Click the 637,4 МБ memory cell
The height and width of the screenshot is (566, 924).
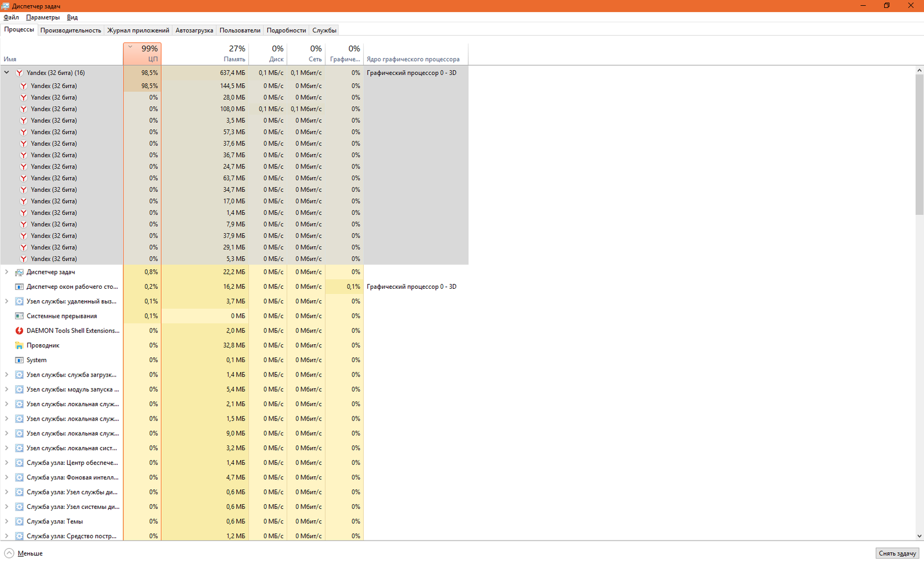pyautogui.click(x=205, y=73)
